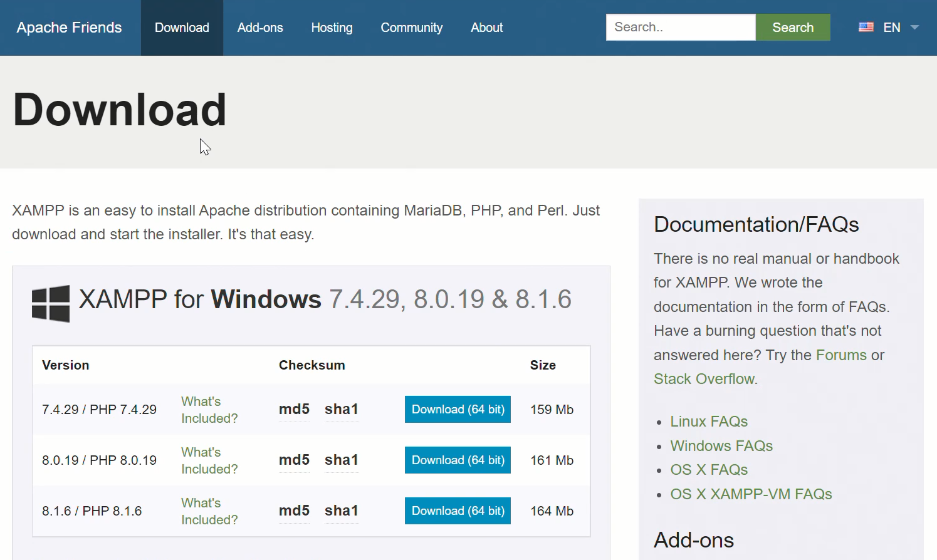Open the Download menu tab
This screenshot has width=937, height=560.
coord(182,28)
